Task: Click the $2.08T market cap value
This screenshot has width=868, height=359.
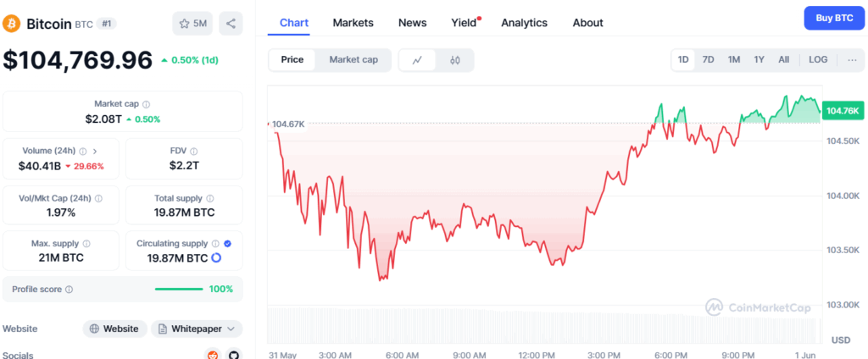Action: (x=103, y=119)
